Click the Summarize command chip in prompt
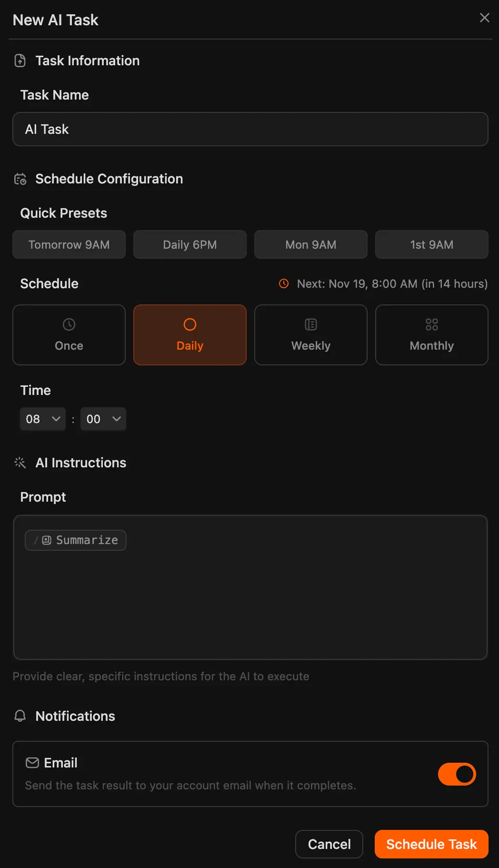 click(76, 540)
